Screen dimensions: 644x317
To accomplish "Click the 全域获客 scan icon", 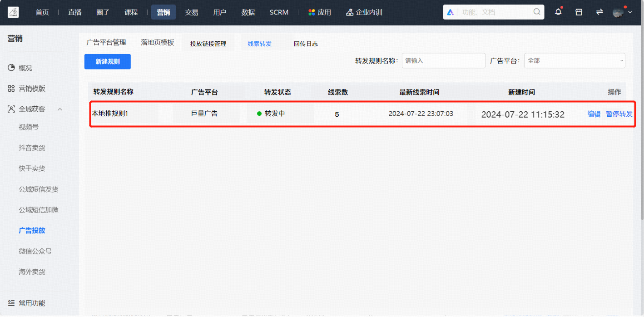I will 11,109.
